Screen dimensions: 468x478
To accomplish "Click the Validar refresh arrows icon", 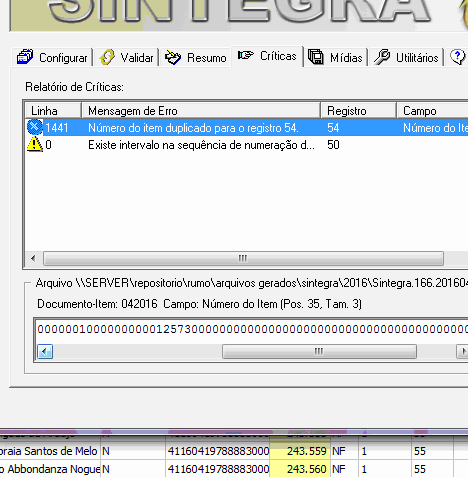I will tap(107, 57).
